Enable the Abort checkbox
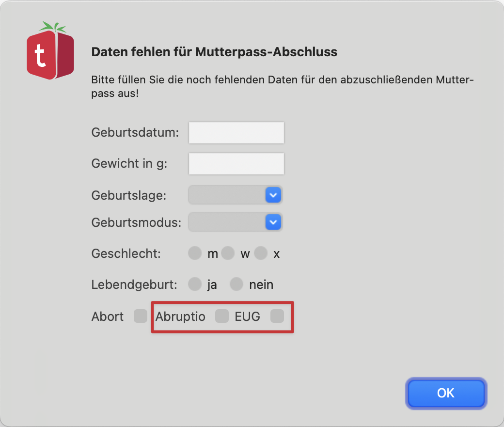 pyautogui.click(x=140, y=316)
